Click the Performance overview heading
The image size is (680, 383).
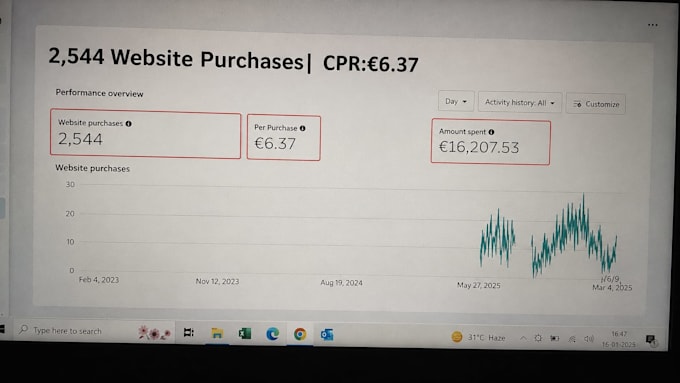[99, 93]
